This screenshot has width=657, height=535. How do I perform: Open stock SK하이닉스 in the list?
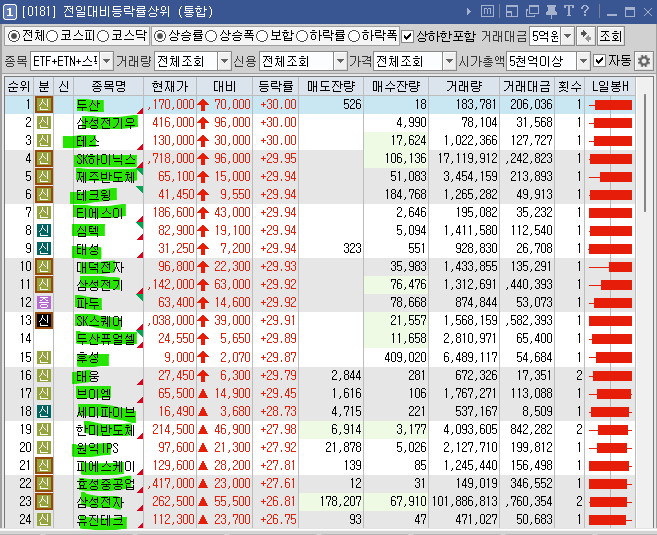click(x=106, y=159)
